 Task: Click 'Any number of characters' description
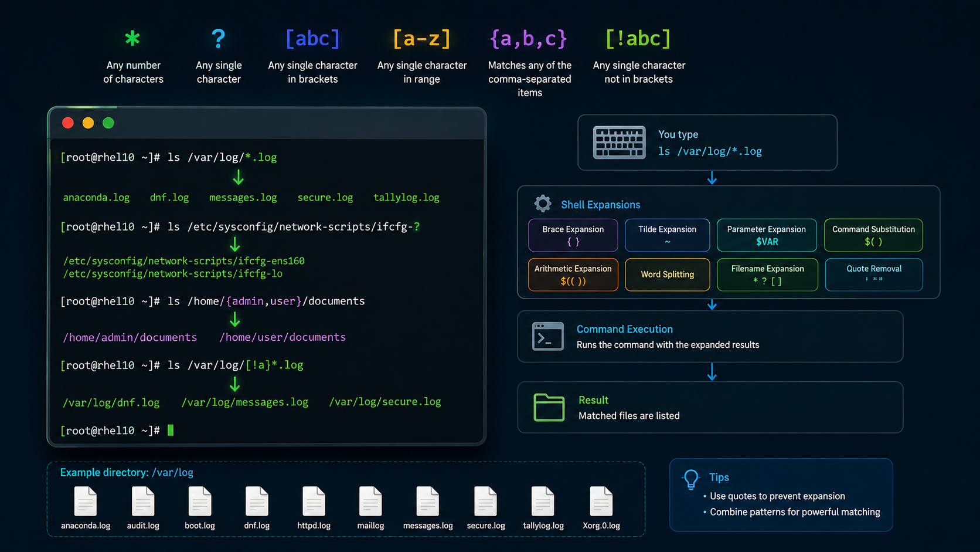(134, 72)
